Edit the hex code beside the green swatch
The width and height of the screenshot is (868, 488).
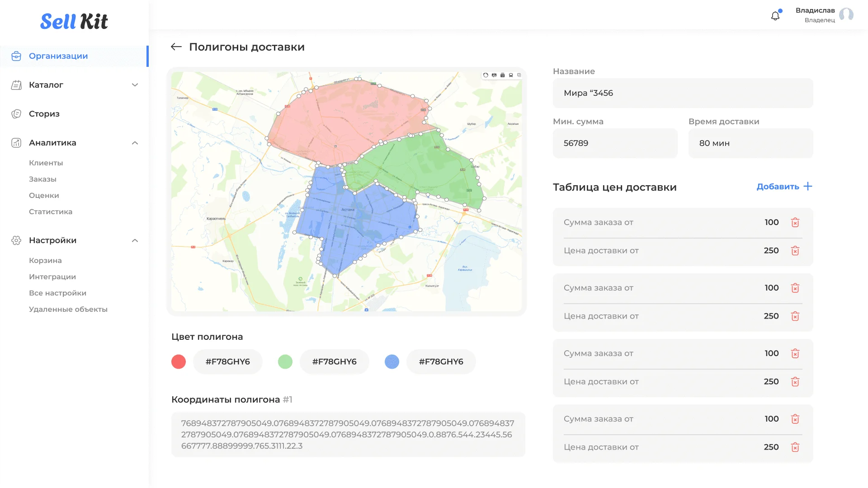pos(335,361)
